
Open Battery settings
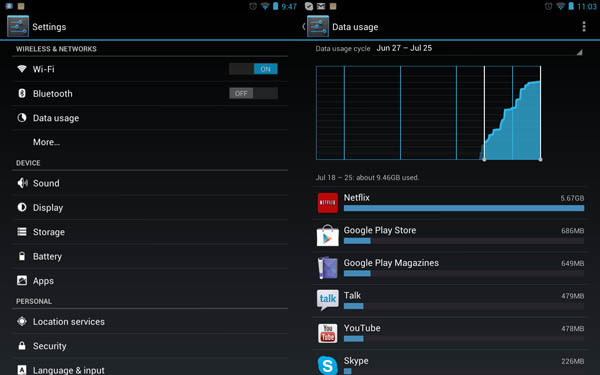150,256
